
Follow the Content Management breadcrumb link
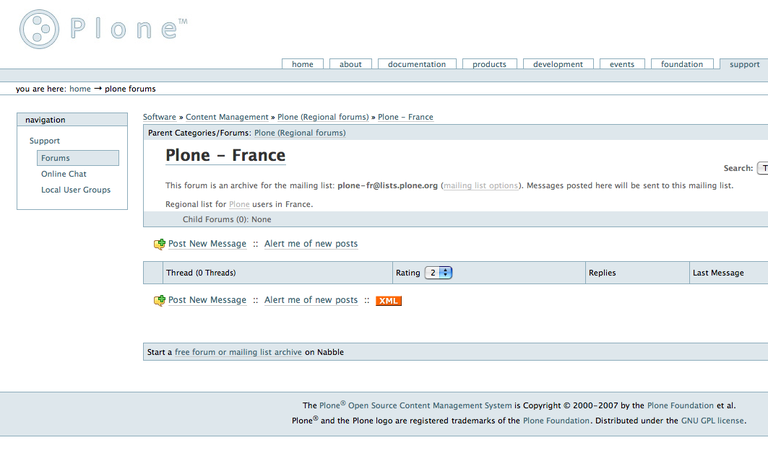(x=227, y=117)
